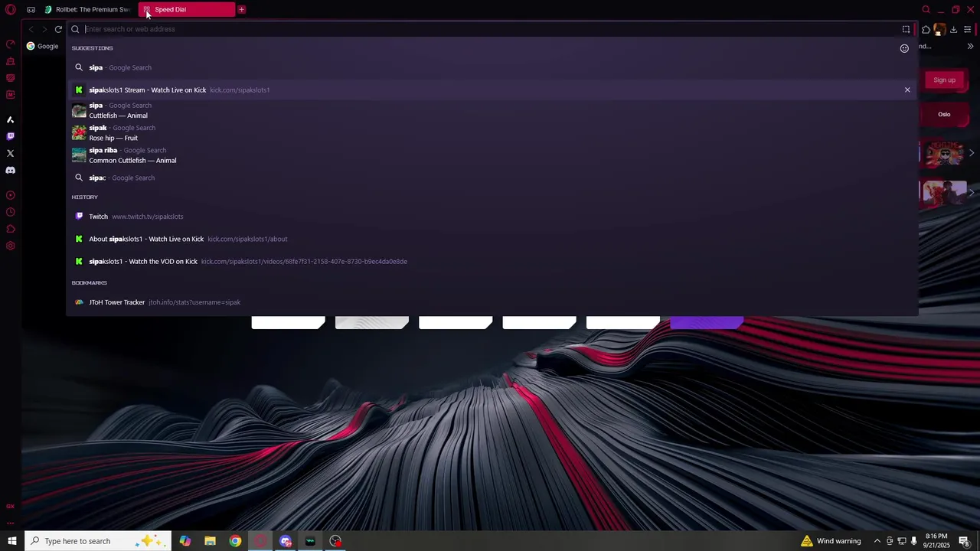Select 'sipak' Rose hip — Fruit suggestion
The image size is (980, 551).
tap(492, 132)
